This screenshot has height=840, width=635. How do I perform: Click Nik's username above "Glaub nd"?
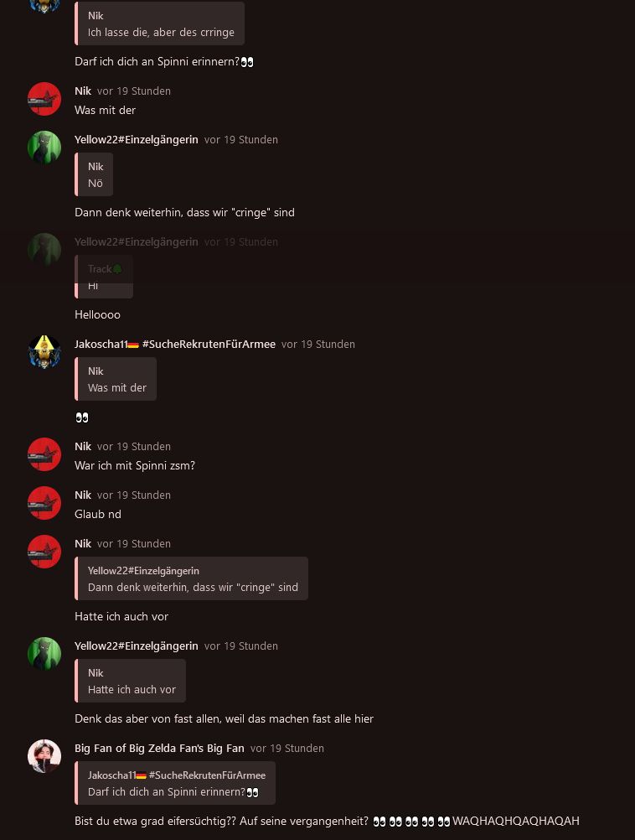click(83, 495)
